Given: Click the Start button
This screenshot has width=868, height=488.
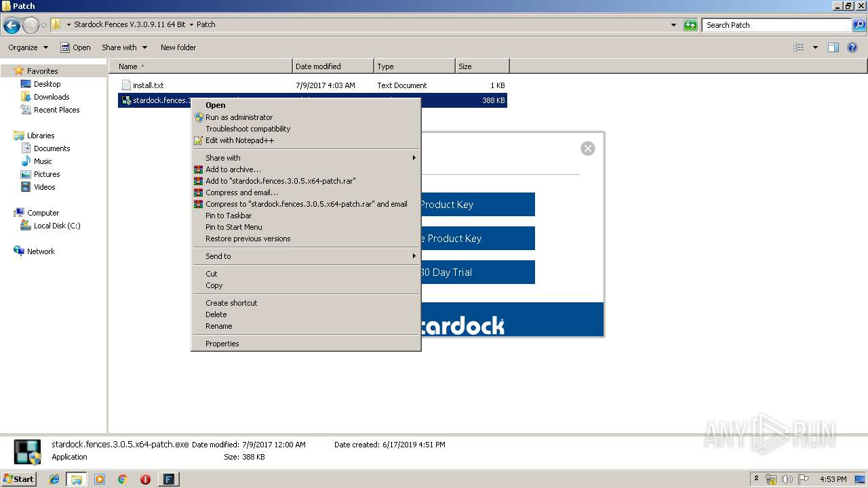Looking at the screenshot, I should click(18, 479).
